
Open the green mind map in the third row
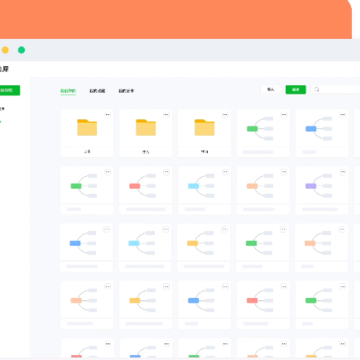click(262, 248)
